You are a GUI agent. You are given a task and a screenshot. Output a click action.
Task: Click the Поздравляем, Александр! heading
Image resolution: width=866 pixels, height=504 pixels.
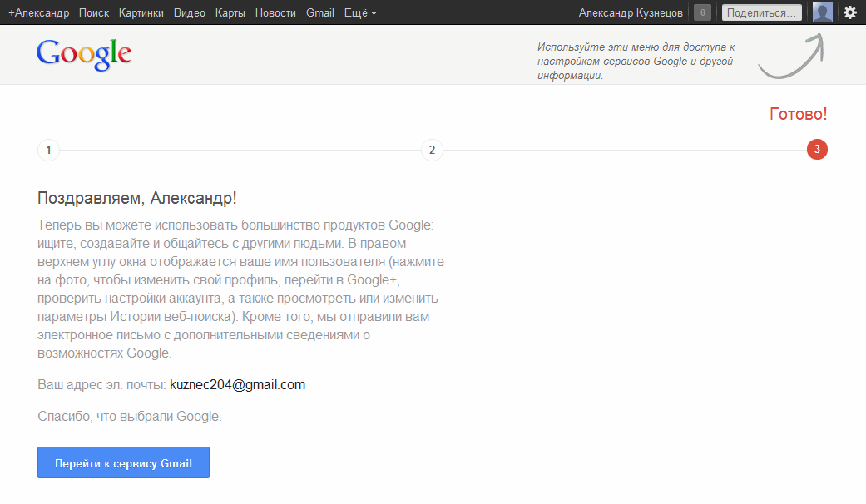[137, 198]
